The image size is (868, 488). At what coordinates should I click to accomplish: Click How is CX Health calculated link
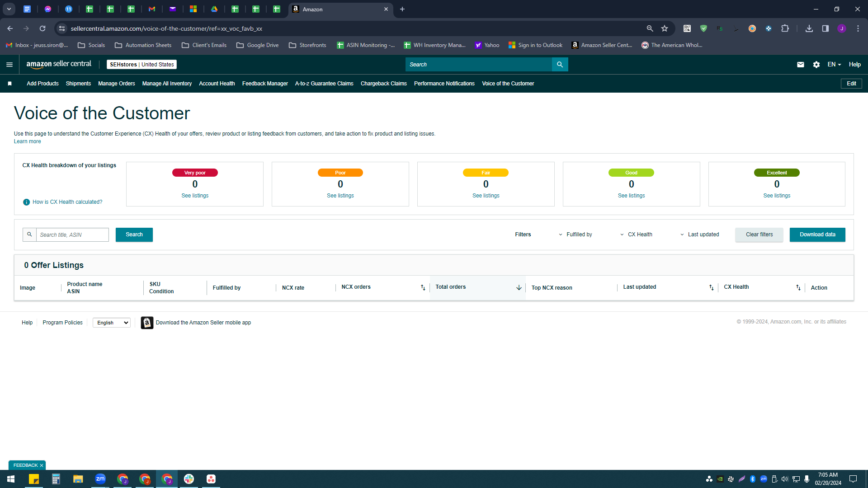pyautogui.click(x=67, y=202)
